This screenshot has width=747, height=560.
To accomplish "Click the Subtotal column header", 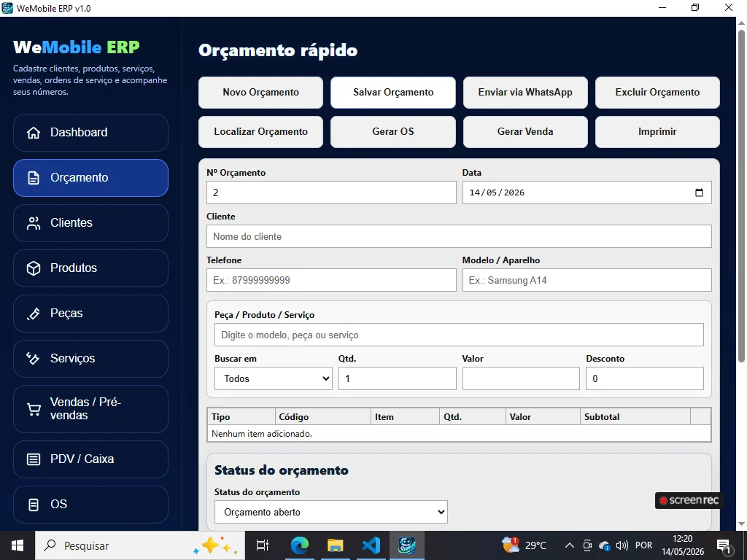I will (635, 416).
